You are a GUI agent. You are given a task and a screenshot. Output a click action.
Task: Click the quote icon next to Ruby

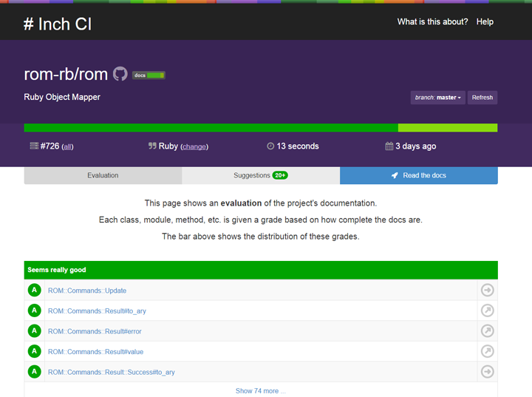(x=152, y=146)
